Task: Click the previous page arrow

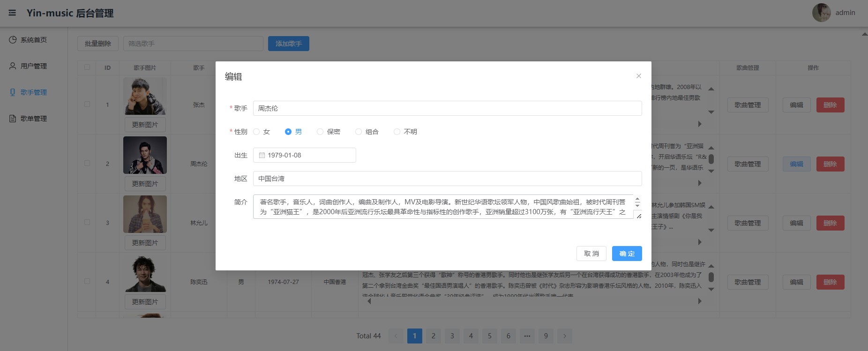Action: 396,336
